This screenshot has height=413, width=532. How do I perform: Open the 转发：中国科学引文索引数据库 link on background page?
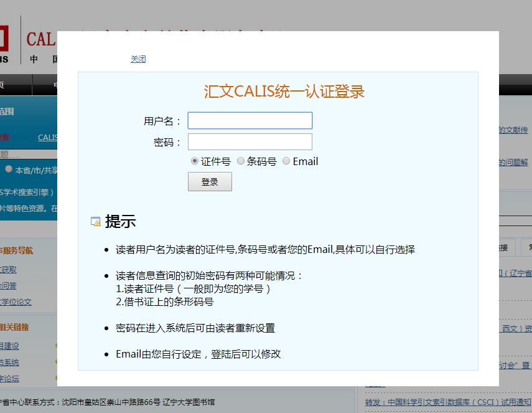point(449,402)
